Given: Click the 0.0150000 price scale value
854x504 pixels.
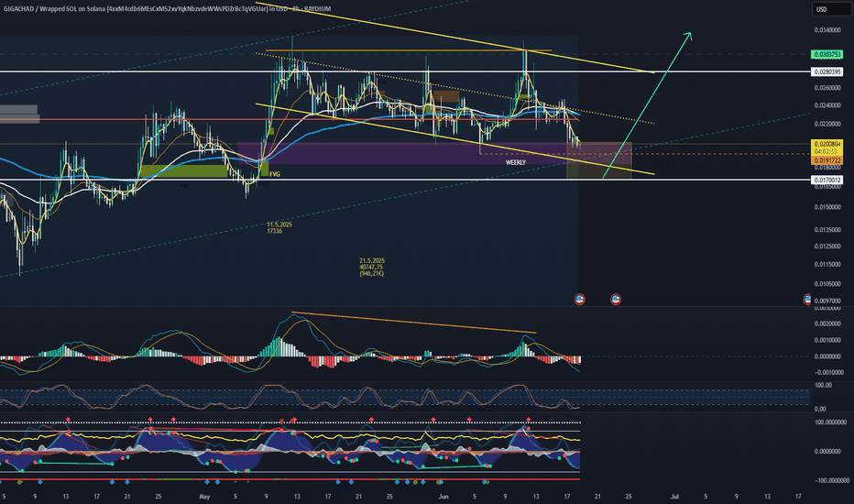Looking at the screenshot, I should tap(827, 207).
